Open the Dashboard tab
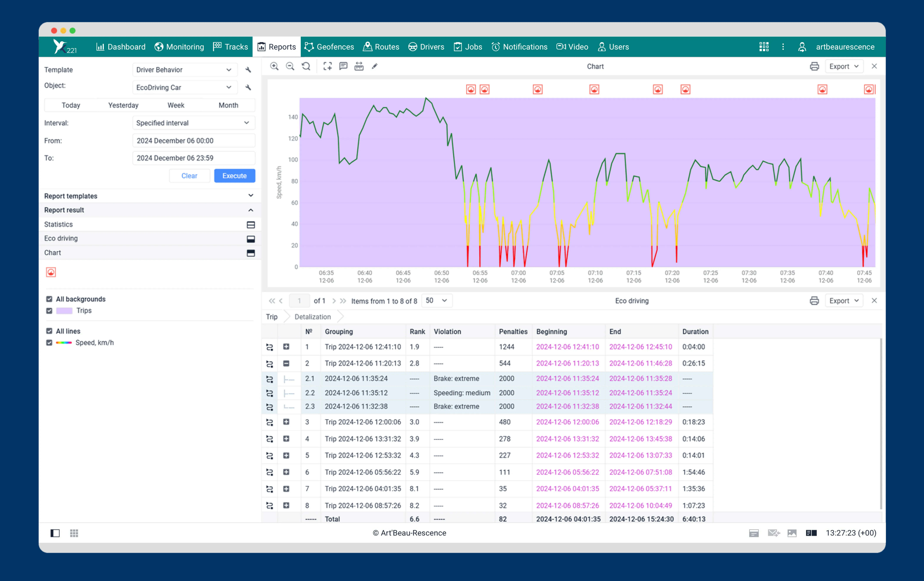The width and height of the screenshot is (924, 581). [121, 47]
